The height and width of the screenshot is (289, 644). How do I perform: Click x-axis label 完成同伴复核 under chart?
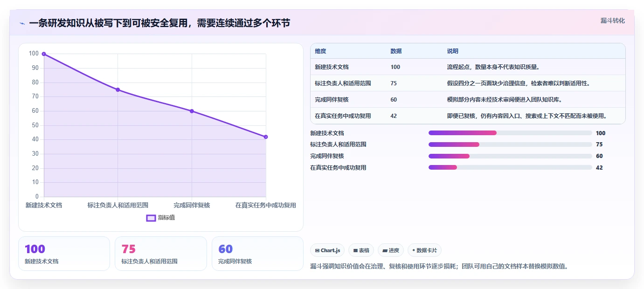pos(192,205)
